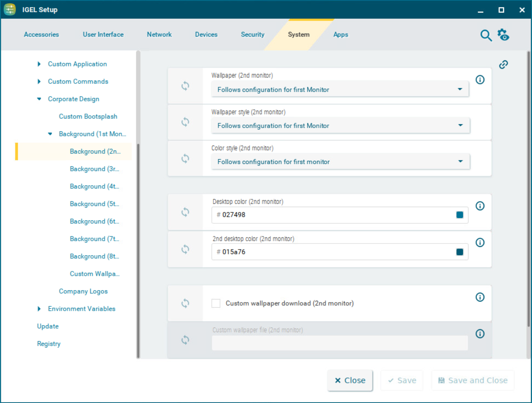Collapse the Corporate Design tree node

click(x=39, y=99)
